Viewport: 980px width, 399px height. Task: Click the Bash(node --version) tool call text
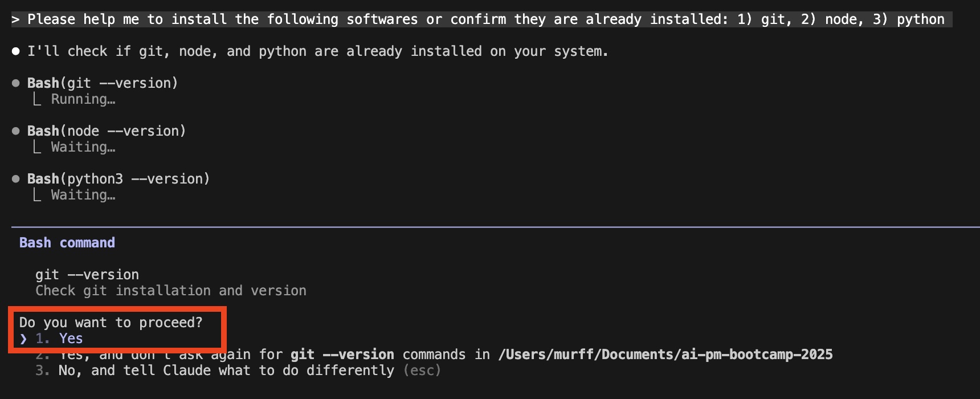(107, 131)
